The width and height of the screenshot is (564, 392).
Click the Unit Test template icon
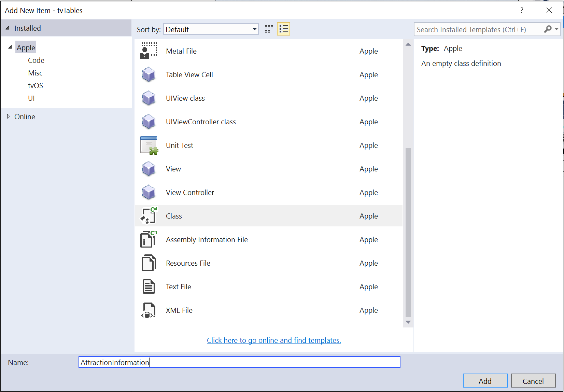pos(149,145)
